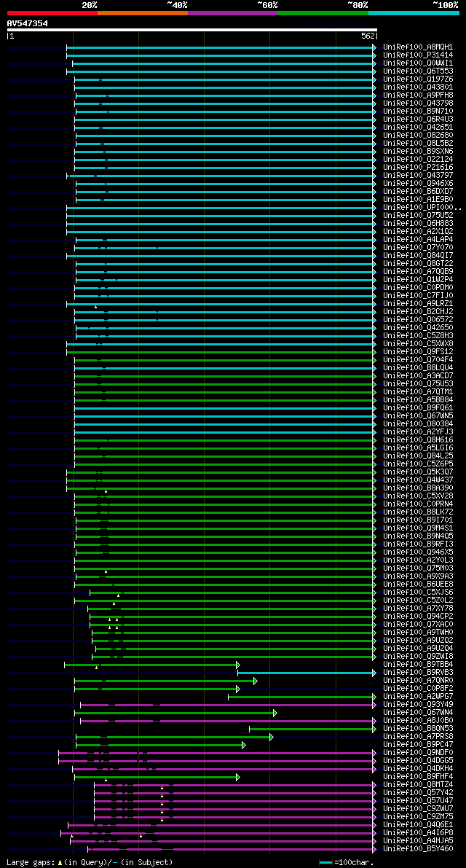Click the white AV547354 query sequence bar

click(x=191, y=30)
